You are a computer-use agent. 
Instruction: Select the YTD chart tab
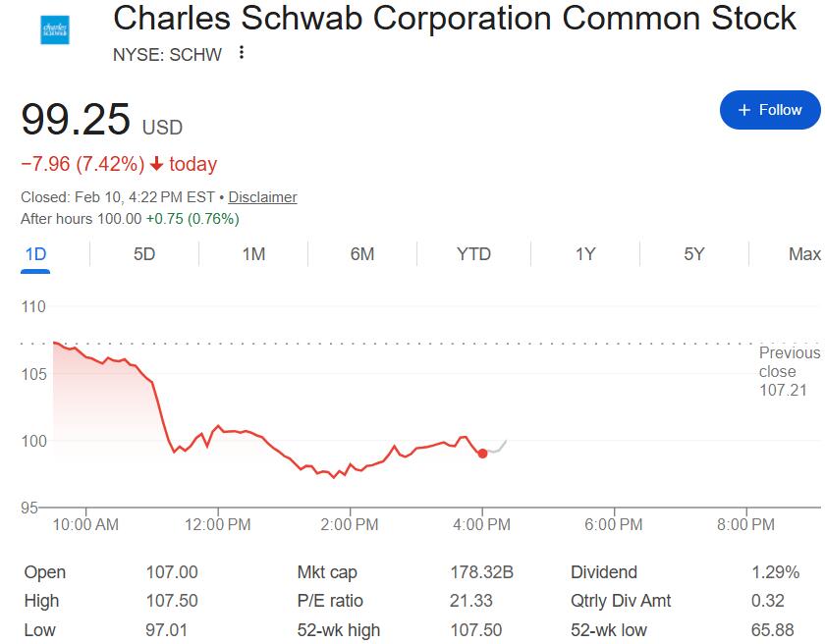(473, 254)
